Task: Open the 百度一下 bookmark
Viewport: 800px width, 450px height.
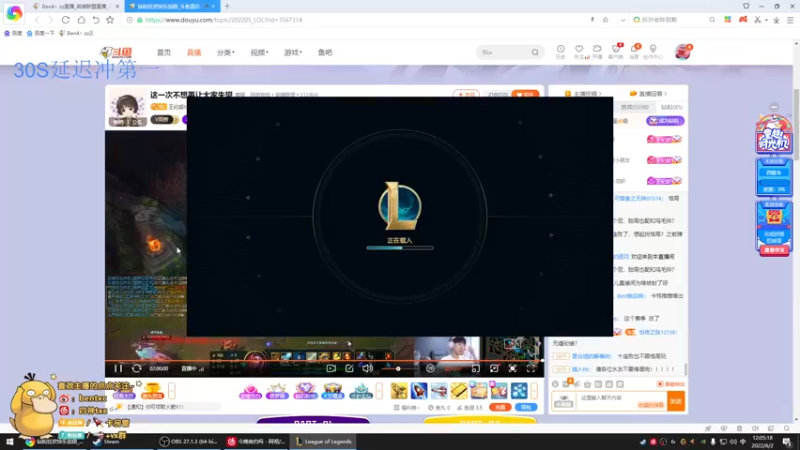Action: (41, 33)
